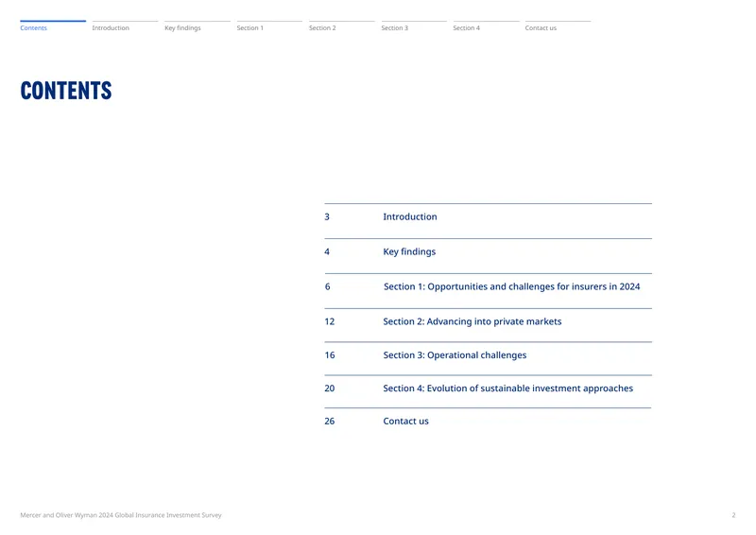
Task: Click page number 3 beside Introduction
Action: click(327, 216)
